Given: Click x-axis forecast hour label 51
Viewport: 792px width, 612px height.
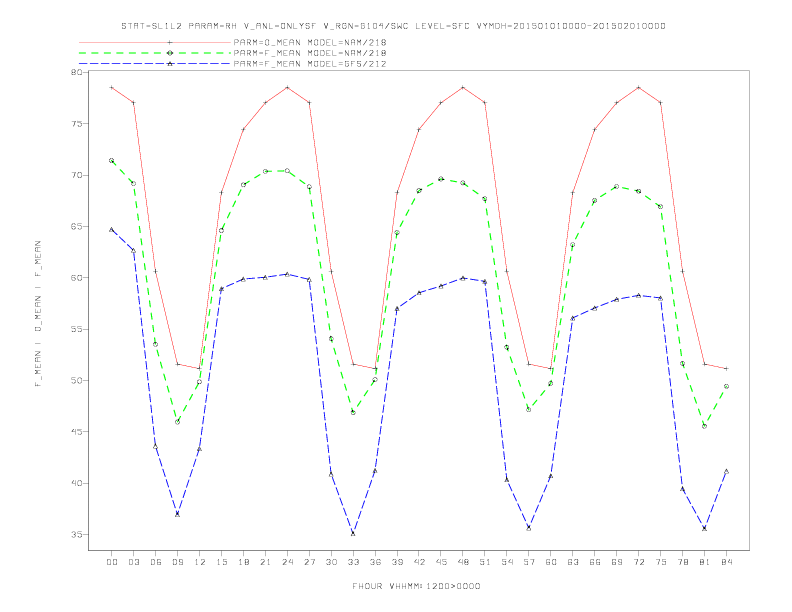Looking at the screenshot, I should tap(485, 562).
